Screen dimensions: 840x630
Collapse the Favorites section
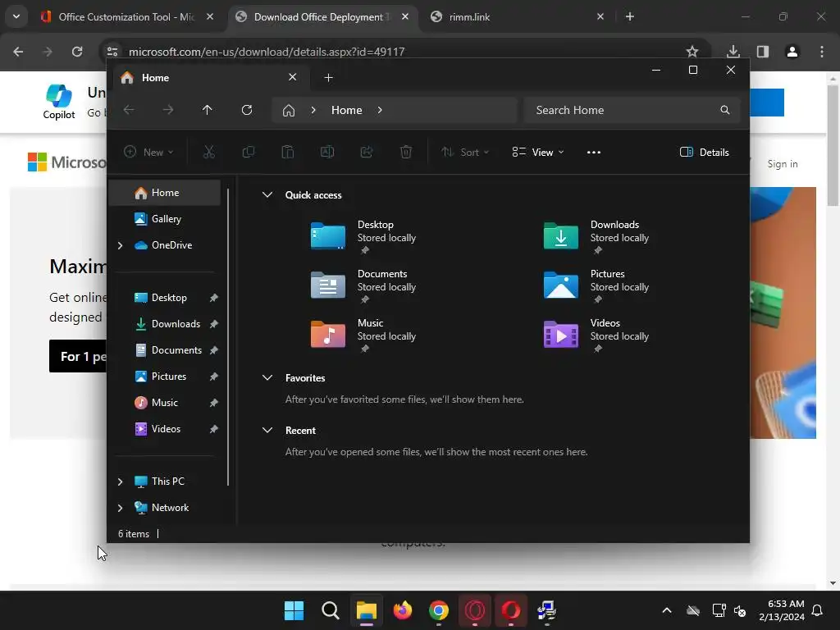(267, 377)
